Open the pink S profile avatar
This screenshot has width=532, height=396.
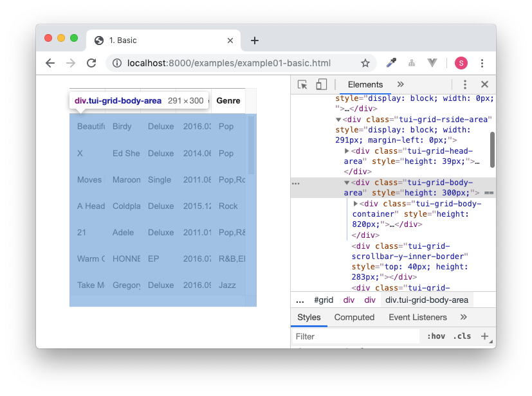(461, 63)
